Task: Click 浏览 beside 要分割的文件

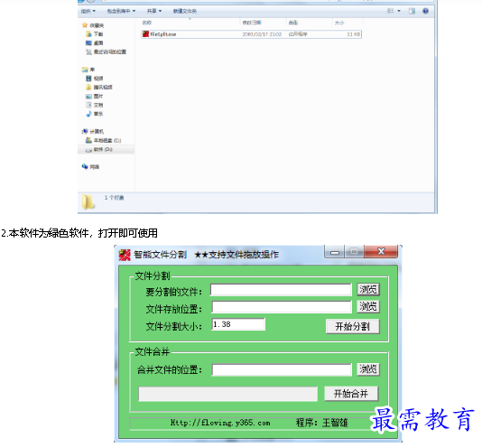Action: coord(368,290)
